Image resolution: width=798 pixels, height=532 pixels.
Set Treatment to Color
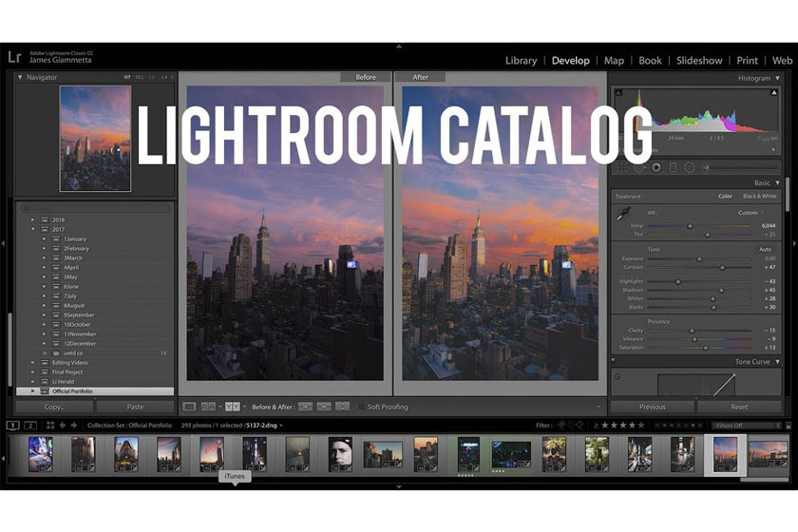pos(725,196)
